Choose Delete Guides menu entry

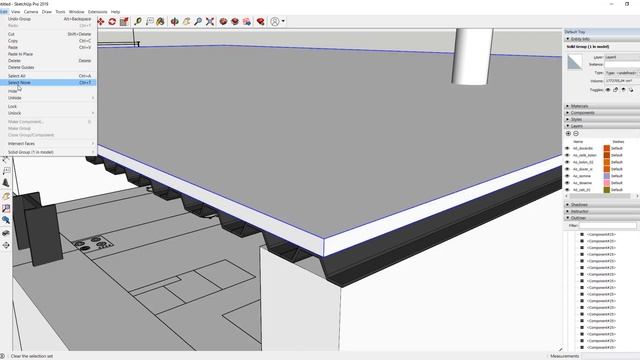pos(49,67)
